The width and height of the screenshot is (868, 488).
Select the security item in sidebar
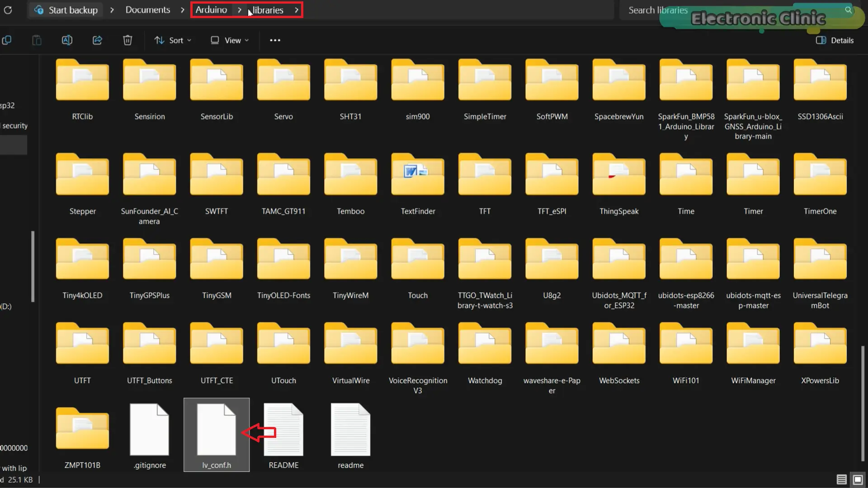click(x=15, y=126)
